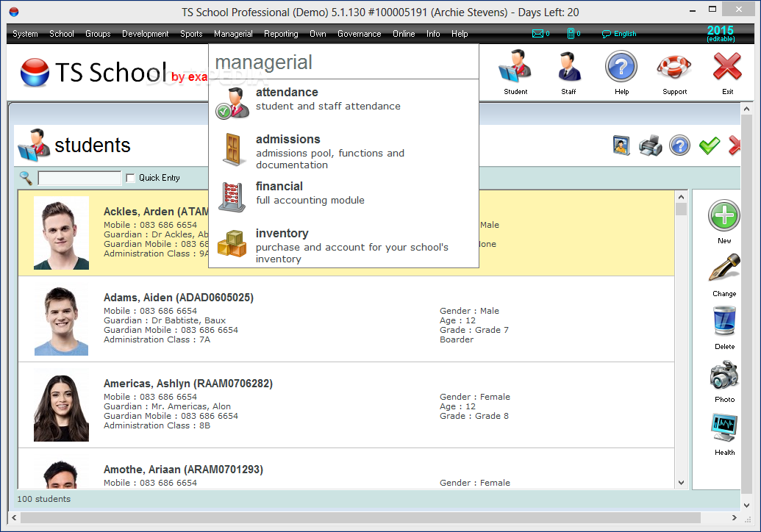Click the window vertical scrollbar down arrow
761x532 pixels.
pos(746,506)
